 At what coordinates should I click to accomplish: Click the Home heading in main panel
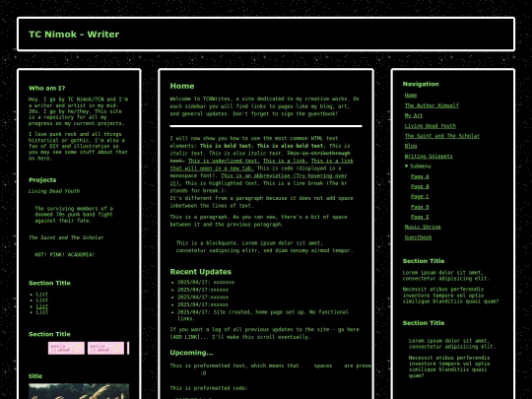tap(182, 86)
